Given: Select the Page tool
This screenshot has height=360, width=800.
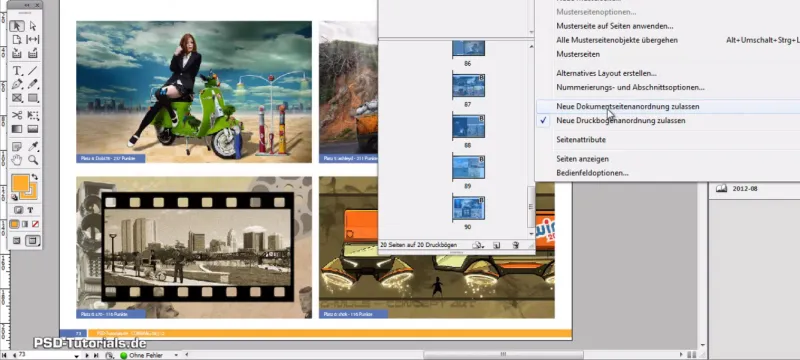Looking at the screenshot, I should coord(17,39).
